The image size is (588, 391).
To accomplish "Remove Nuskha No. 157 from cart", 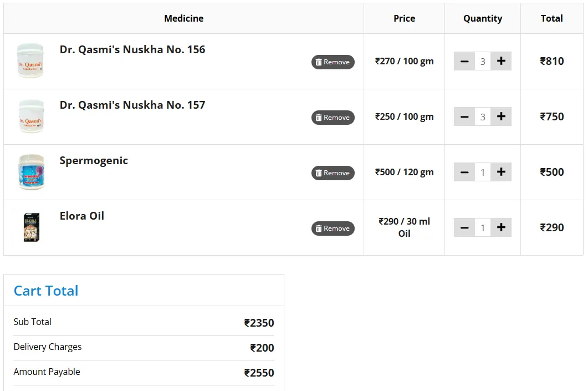I will click(x=333, y=118).
